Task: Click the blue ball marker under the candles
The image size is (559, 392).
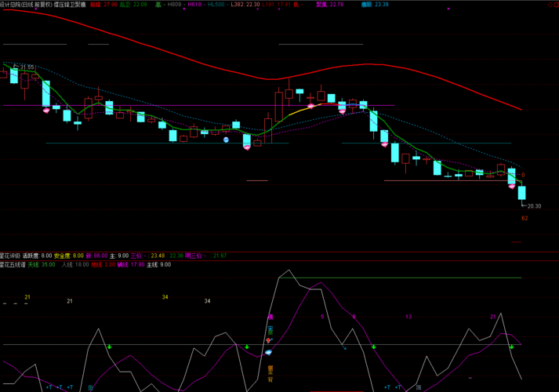Action: 226,140
